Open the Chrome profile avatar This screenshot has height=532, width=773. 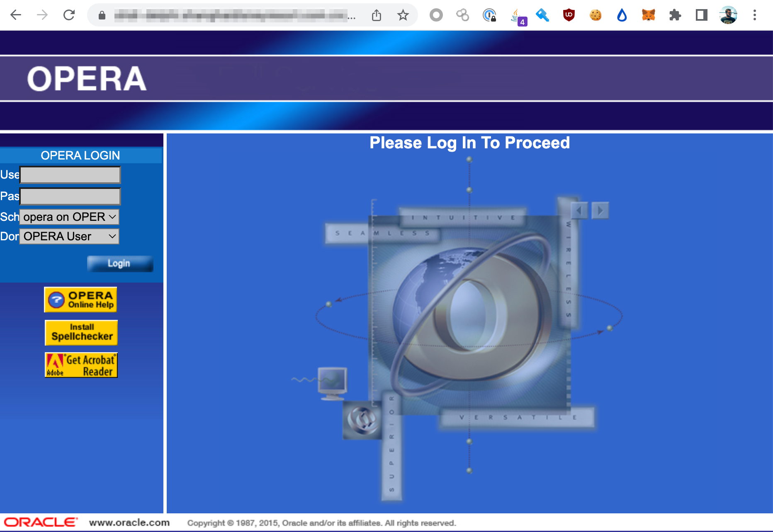728,15
